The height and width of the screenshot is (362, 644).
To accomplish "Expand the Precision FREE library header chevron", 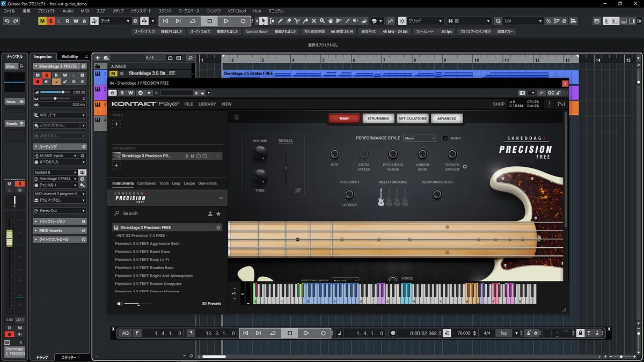I will 221,198.
